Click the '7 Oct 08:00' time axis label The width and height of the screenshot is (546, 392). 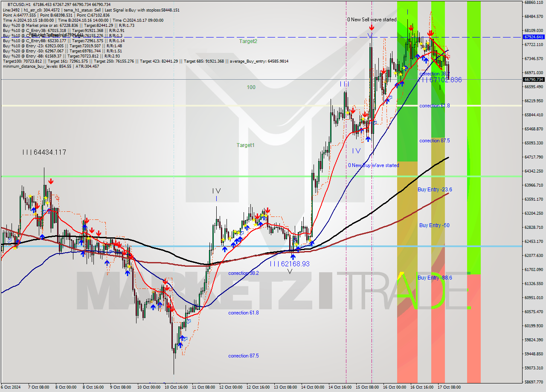39,387
